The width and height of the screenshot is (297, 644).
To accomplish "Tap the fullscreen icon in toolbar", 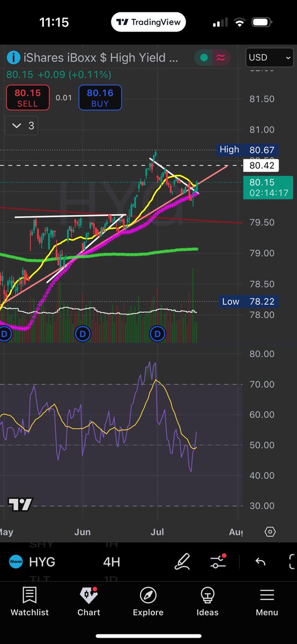I will point(292,562).
